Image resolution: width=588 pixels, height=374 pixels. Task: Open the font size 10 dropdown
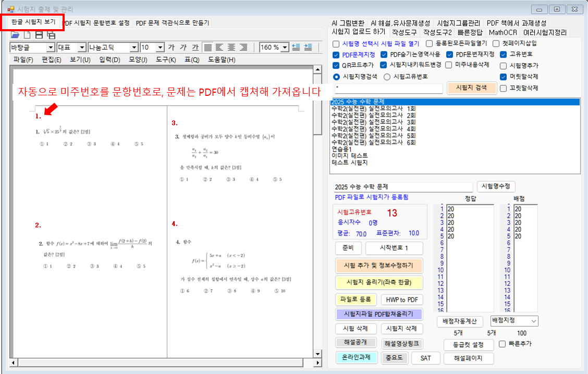pyautogui.click(x=160, y=47)
